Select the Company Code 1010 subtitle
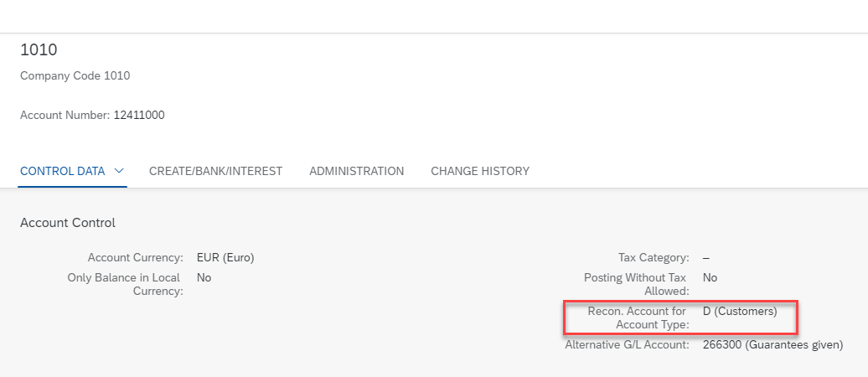 tap(75, 75)
